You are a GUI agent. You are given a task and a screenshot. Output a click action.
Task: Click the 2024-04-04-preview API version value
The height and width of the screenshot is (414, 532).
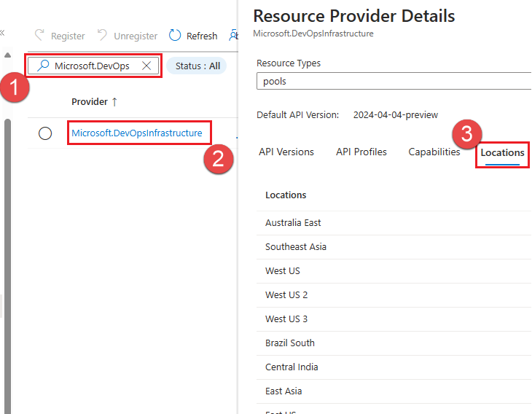pyautogui.click(x=395, y=115)
